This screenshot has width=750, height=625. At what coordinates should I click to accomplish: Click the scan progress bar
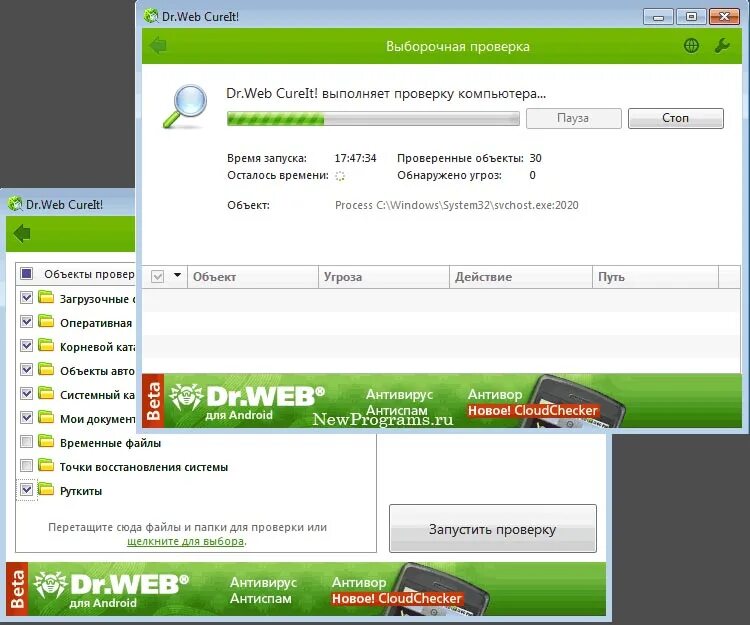[x=373, y=119]
